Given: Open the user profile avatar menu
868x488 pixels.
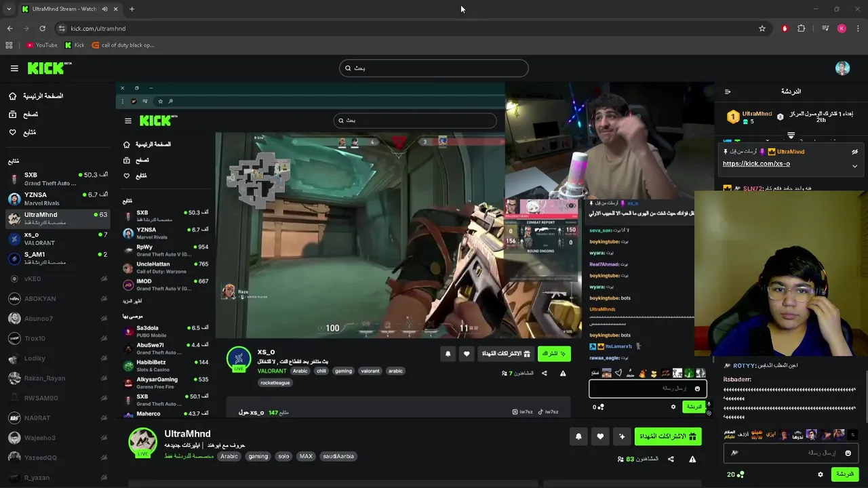Looking at the screenshot, I should (x=842, y=68).
